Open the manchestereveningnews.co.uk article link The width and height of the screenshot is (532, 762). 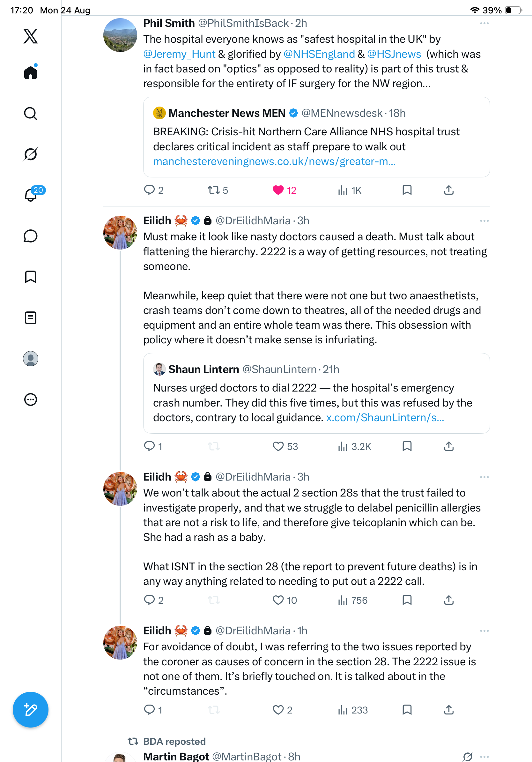point(274,161)
